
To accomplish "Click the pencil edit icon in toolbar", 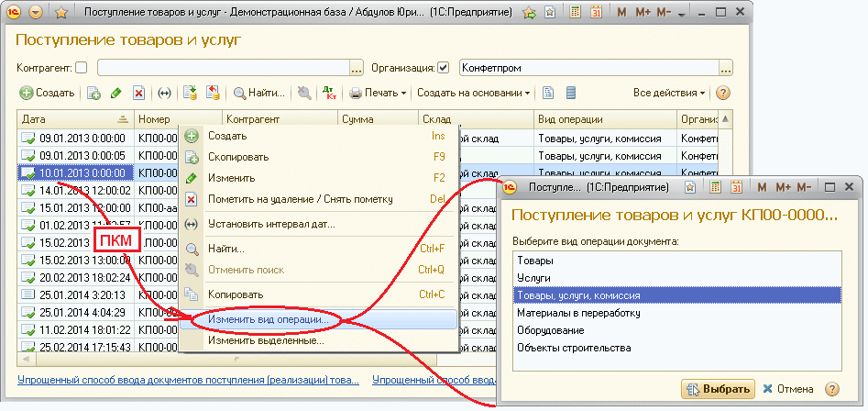I will point(116,93).
